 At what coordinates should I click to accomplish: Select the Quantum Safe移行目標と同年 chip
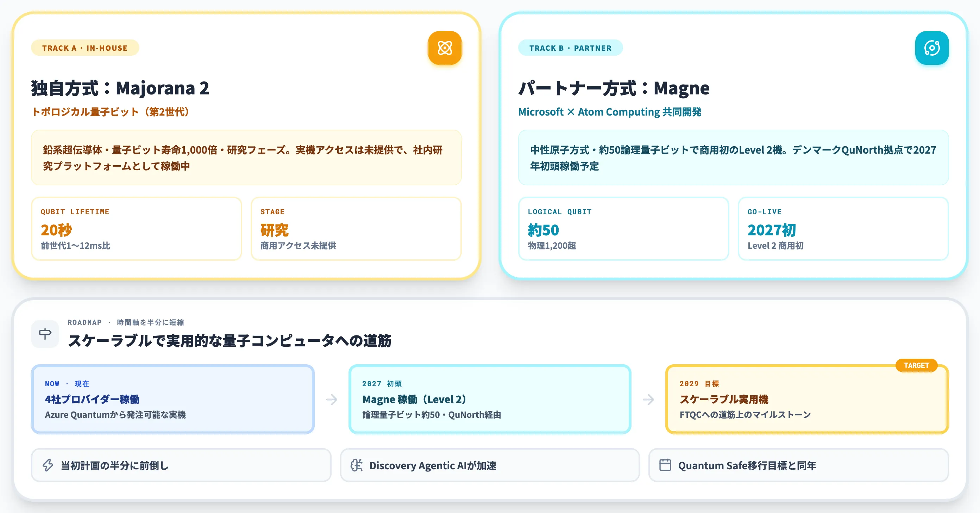(x=798, y=465)
